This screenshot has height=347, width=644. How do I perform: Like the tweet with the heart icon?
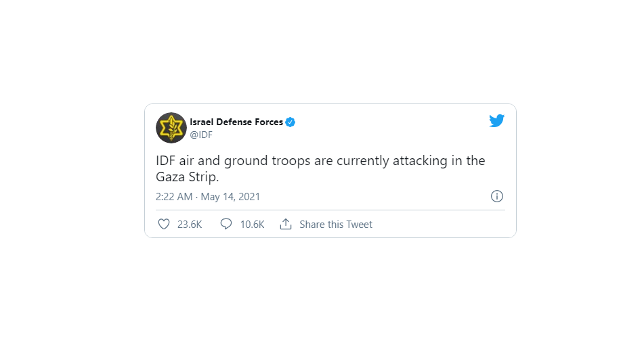pos(164,224)
